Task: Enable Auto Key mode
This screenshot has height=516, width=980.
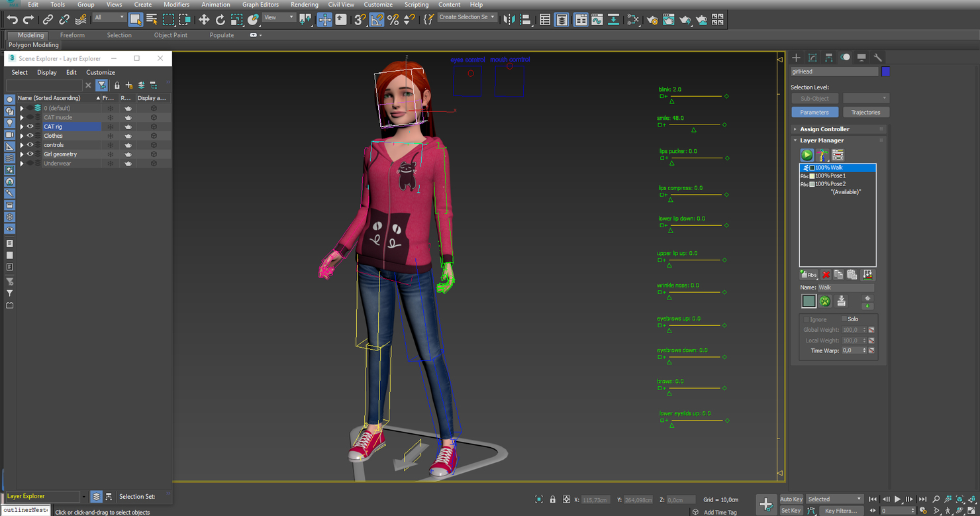Action: (793, 499)
